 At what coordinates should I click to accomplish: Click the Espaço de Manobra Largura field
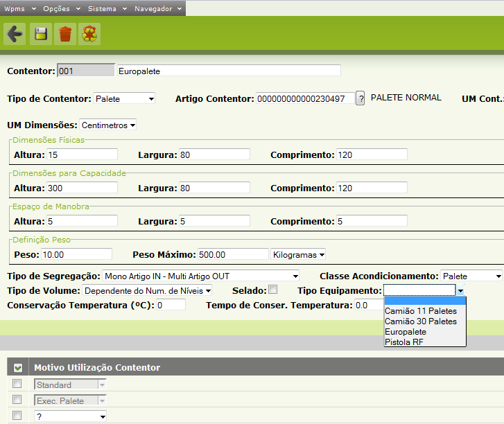click(214, 221)
